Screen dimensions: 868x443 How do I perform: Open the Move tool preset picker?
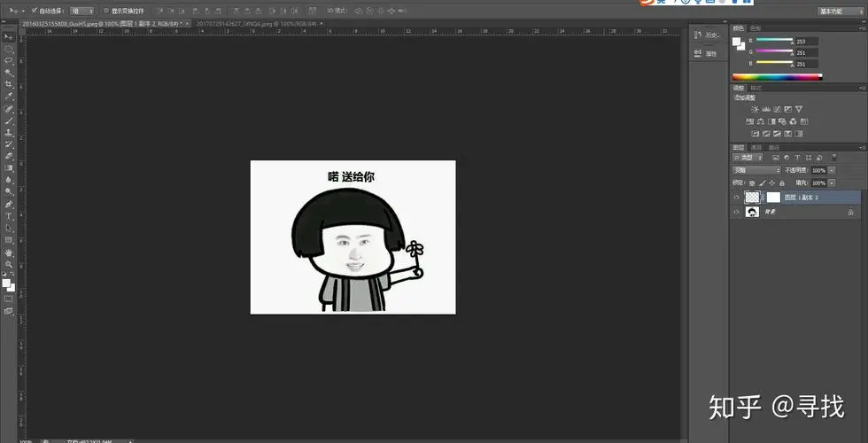coord(16,11)
